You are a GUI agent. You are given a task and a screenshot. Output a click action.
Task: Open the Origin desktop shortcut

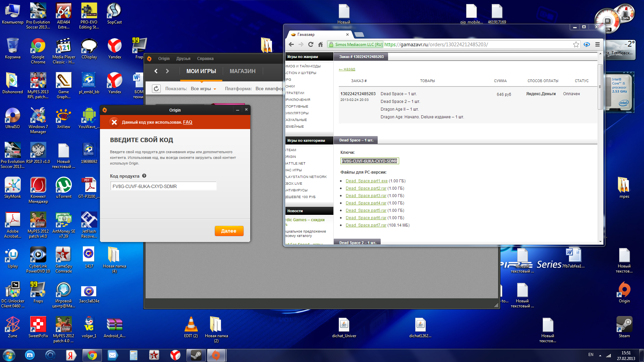(624, 292)
